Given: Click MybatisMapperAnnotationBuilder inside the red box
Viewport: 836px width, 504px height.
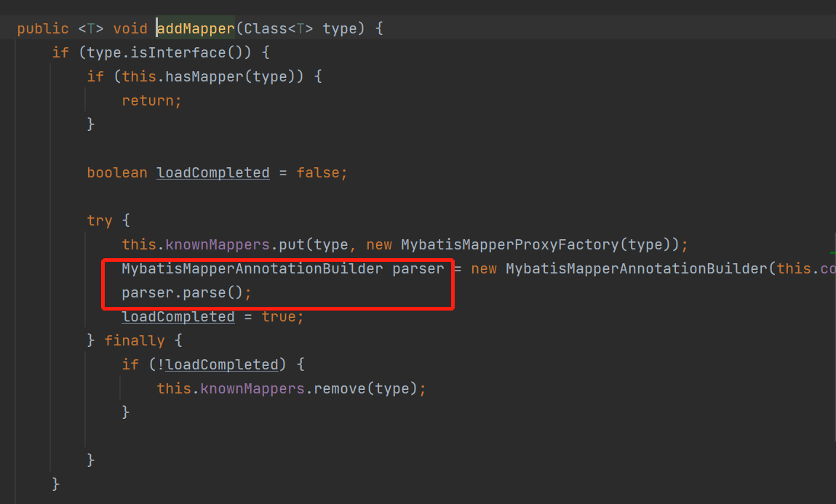Looking at the screenshot, I should click(251, 268).
